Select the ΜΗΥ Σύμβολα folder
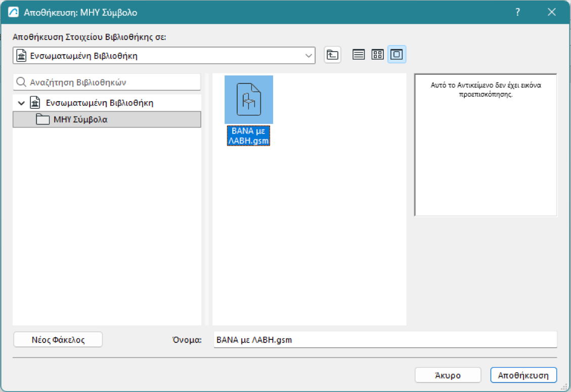The height and width of the screenshot is (392, 571). click(107, 119)
